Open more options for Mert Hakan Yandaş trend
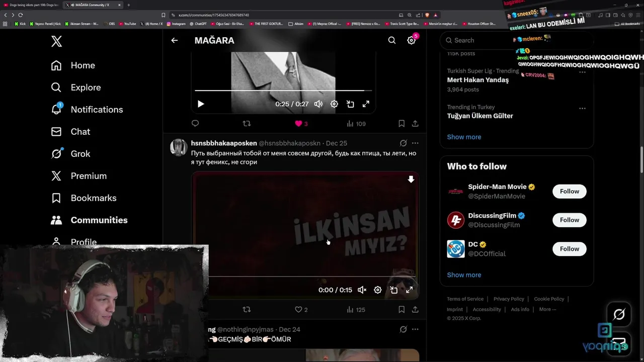Image resolution: width=644 pixels, height=362 pixels. 582,72
